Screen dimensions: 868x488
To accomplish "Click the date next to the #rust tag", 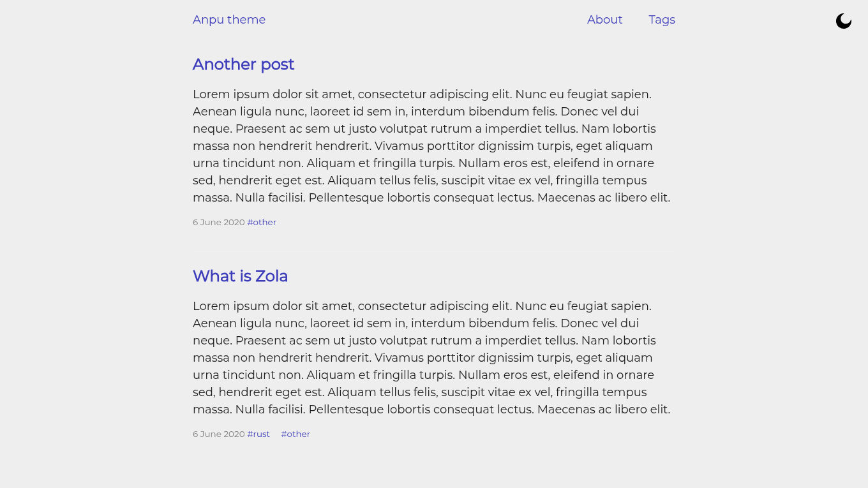I will point(219,434).
